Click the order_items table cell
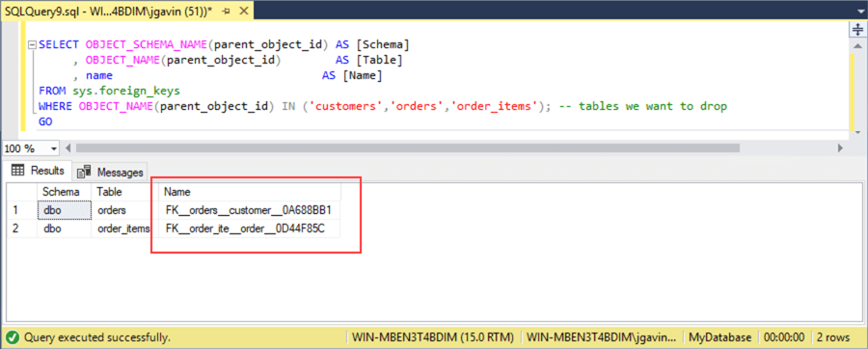The width and height of the screenshot is (868, 349). point(125,228)
